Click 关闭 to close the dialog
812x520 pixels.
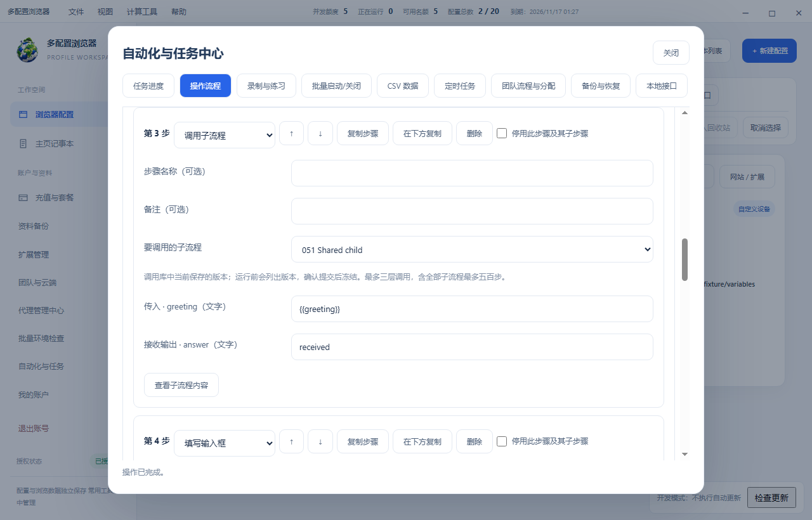tap(671, 53)
